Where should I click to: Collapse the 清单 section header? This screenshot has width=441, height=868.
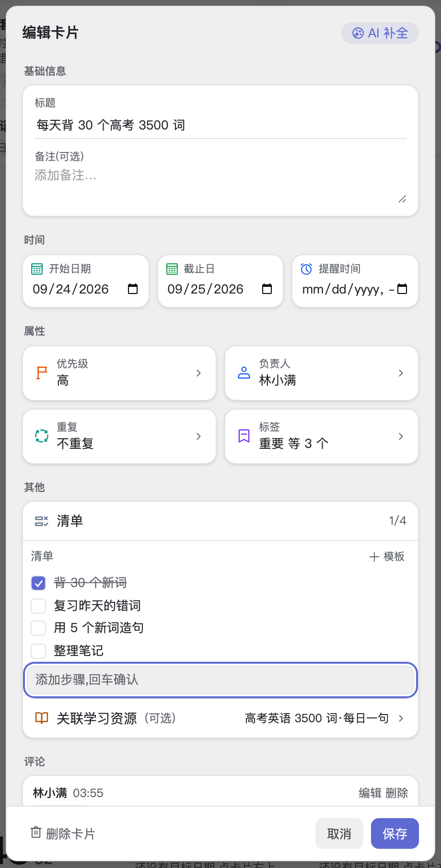220,521
